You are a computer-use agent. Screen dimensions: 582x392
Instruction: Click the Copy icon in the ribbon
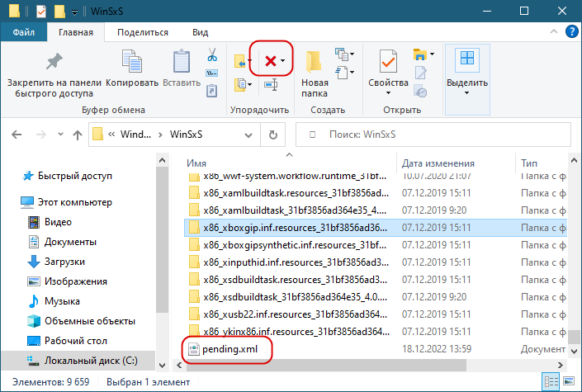tap(132, 61)
